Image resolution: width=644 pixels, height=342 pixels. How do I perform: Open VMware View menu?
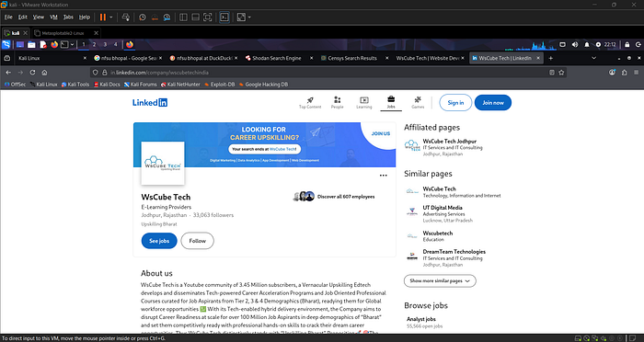tap(39, 17)
